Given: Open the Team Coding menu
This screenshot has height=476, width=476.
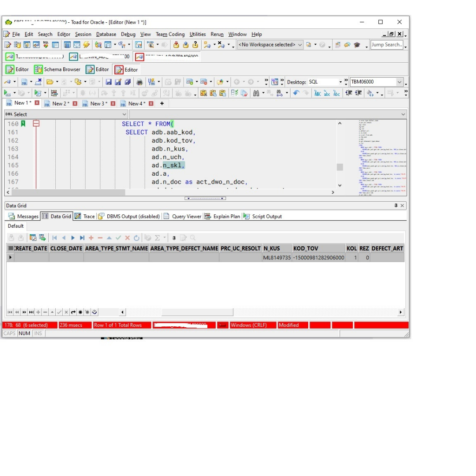Looking at the screenshot, I should 170,34.
